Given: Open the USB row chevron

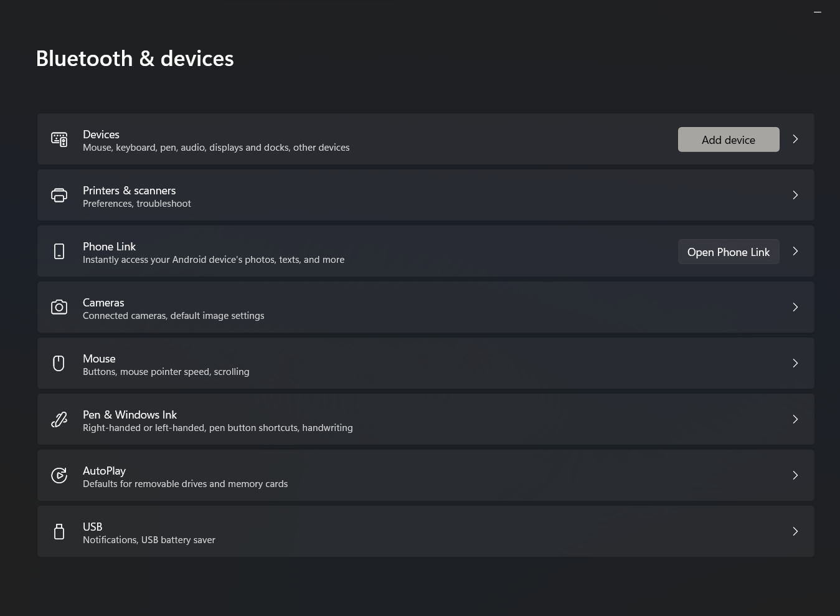Looking at the screenshot, I should point(795,531).
